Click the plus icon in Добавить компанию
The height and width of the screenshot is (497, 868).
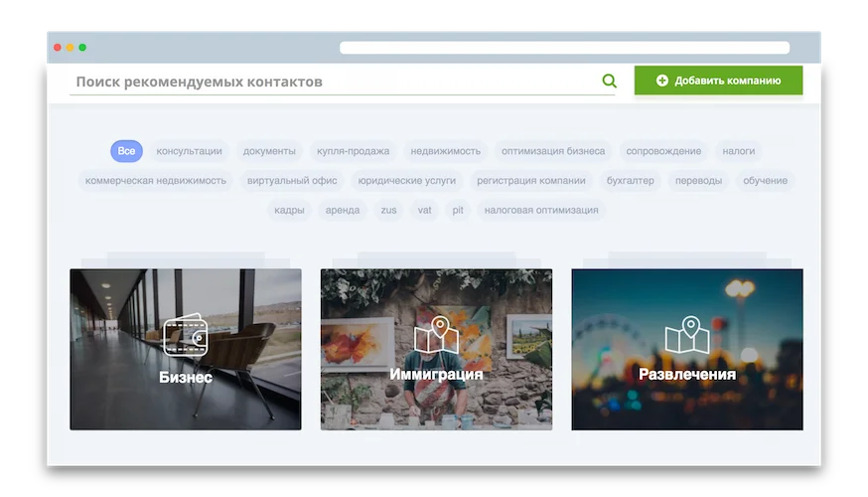(x=661, y=81)
